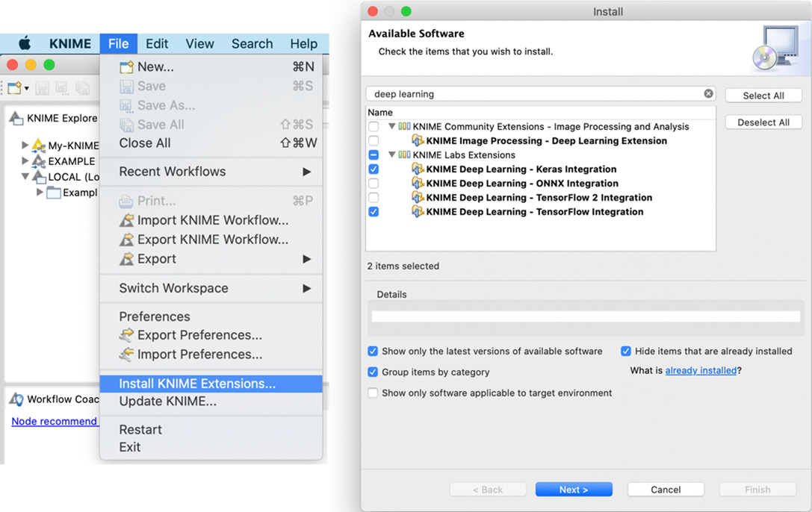The width and height of the screenshot is (812, 512).
Task: Toggle Show only latest versions checkbox
Action: 372,351
